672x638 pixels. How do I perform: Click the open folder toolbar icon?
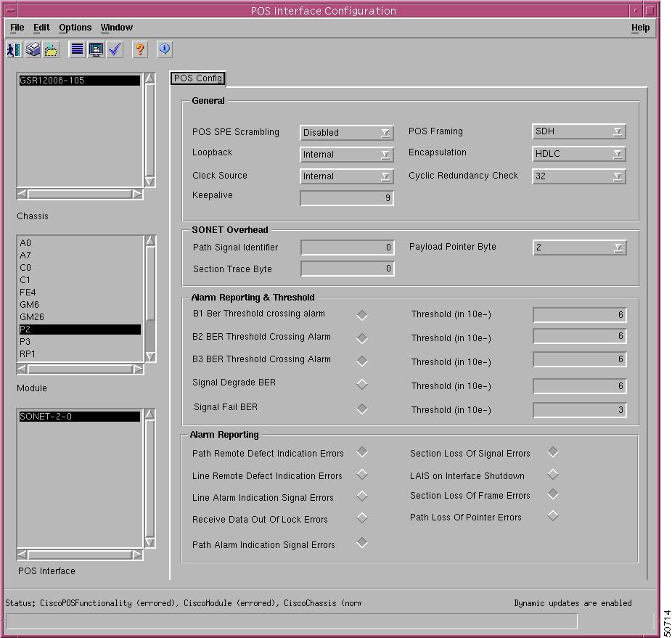[51, 50]
